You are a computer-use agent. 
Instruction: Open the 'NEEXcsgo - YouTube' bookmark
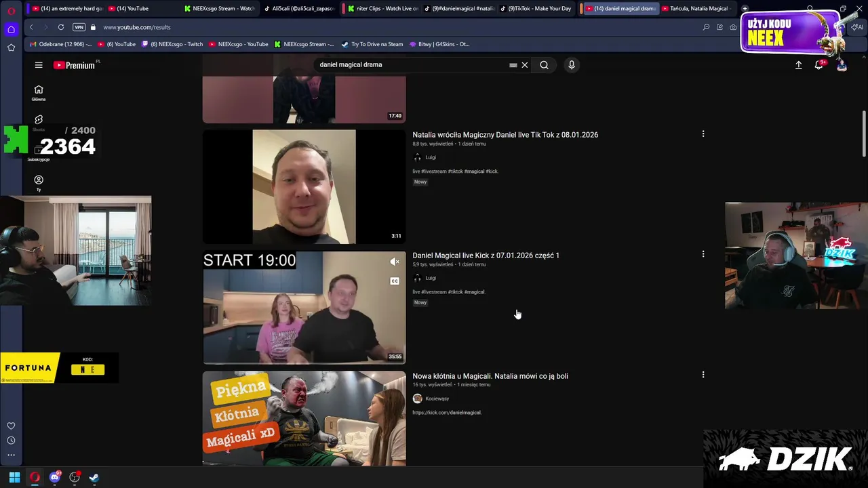coord(238,44)
